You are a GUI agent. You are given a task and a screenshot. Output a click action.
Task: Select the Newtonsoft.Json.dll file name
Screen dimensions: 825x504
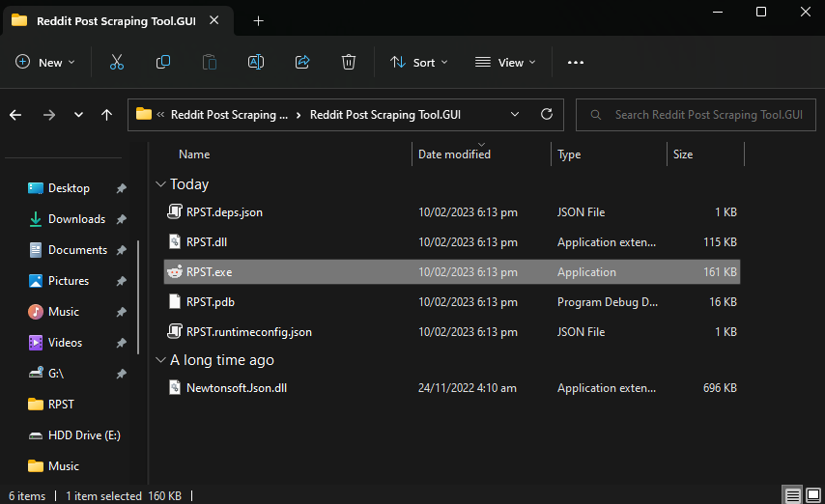point(237,388)
